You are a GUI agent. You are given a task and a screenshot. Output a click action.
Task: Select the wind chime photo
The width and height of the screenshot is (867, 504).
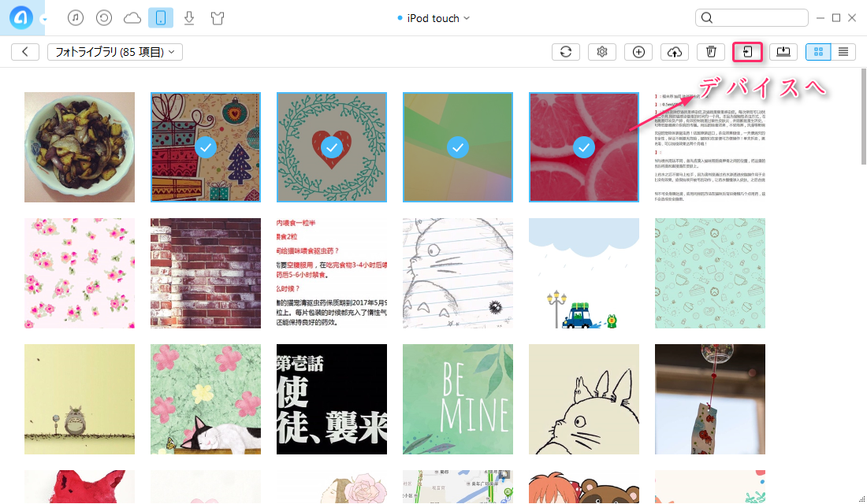point(710,399)
